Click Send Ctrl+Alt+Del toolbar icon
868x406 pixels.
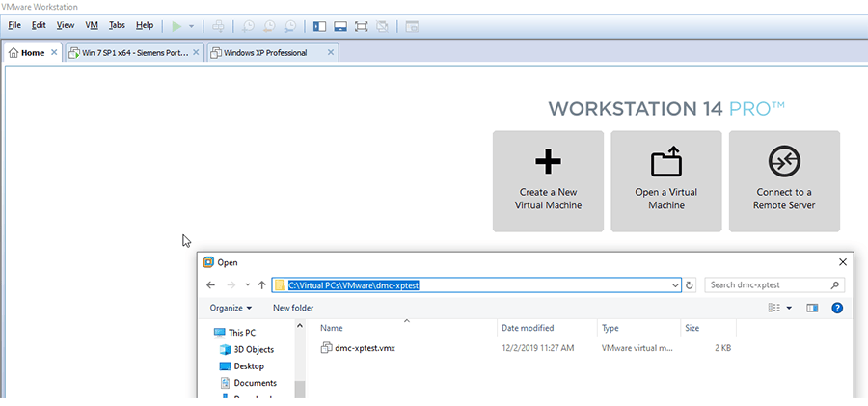point(219,26)
